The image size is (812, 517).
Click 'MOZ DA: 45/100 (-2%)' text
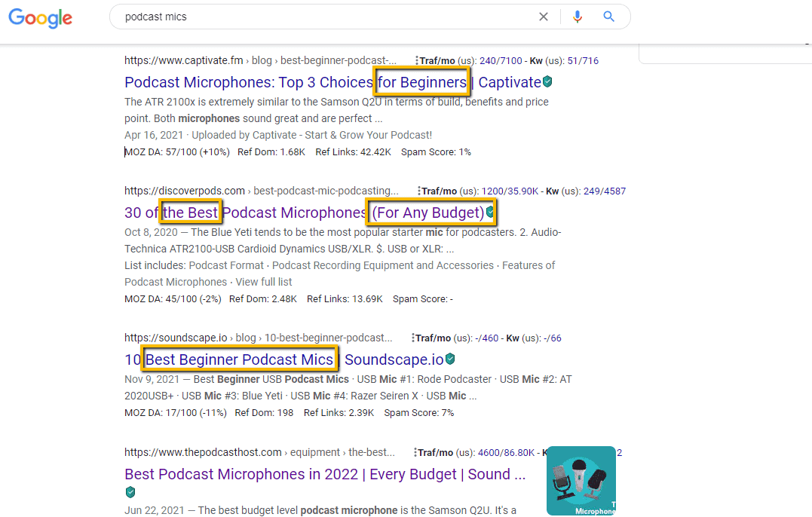point(173,299)
